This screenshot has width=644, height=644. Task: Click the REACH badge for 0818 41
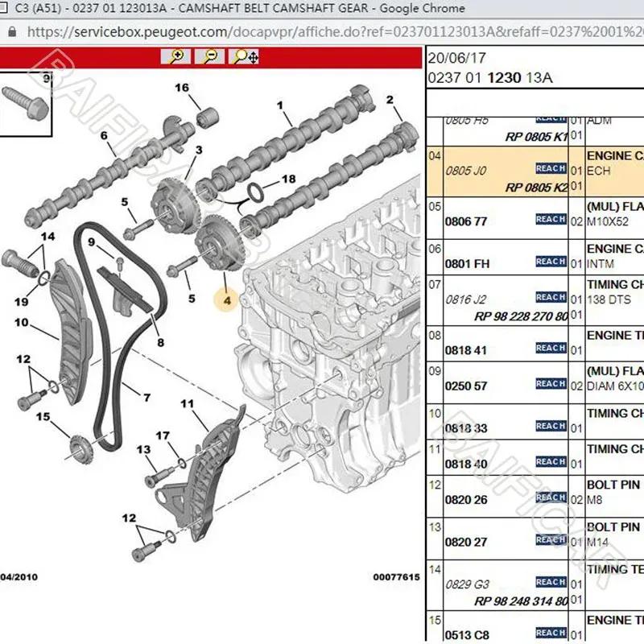tap(551, 348)
